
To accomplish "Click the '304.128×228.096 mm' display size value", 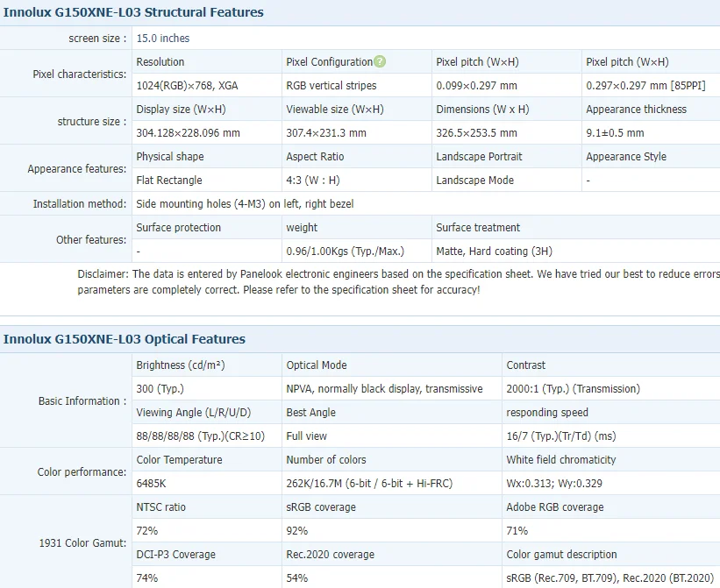I will [189, 133].
